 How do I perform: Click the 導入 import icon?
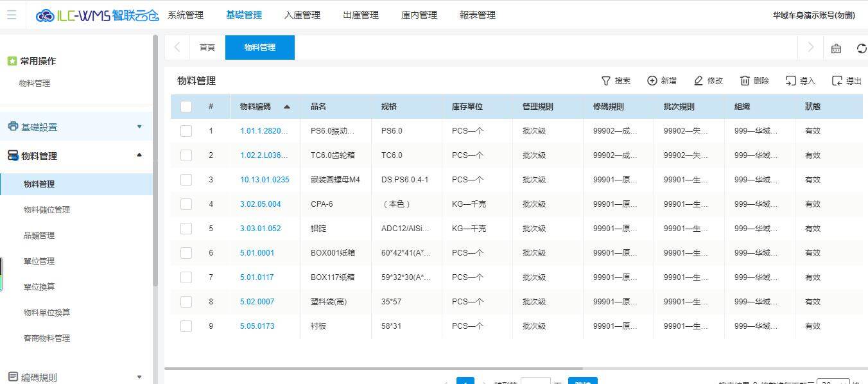[791, 81]
